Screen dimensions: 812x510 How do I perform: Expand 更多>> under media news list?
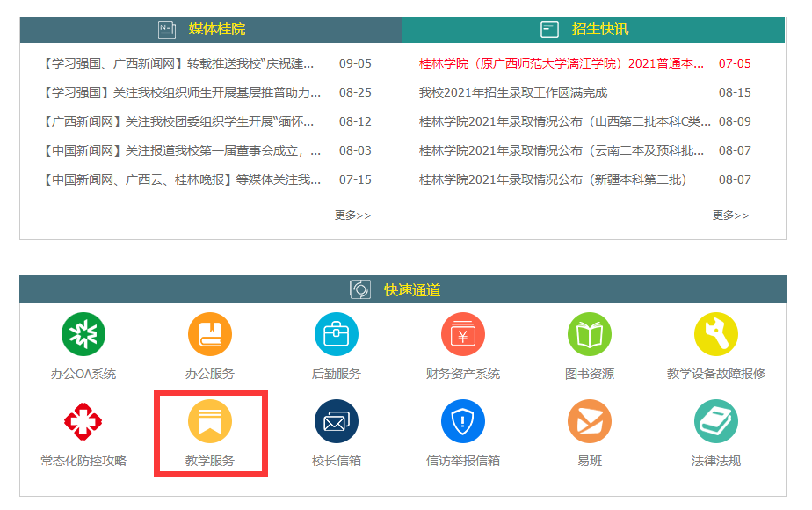click(x=352, y=215)
